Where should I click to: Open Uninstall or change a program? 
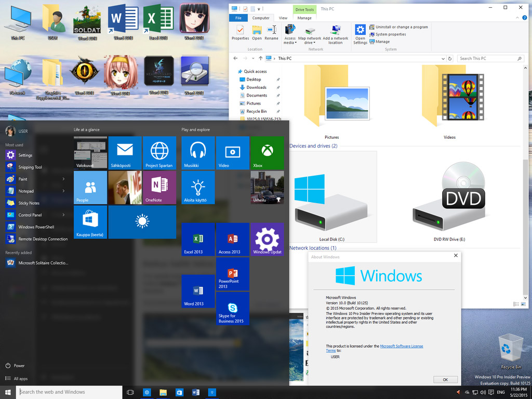pos(398,27)
